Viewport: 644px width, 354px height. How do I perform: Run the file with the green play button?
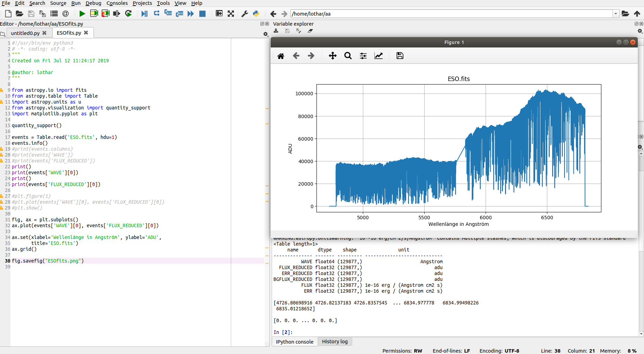coord(82,14)
